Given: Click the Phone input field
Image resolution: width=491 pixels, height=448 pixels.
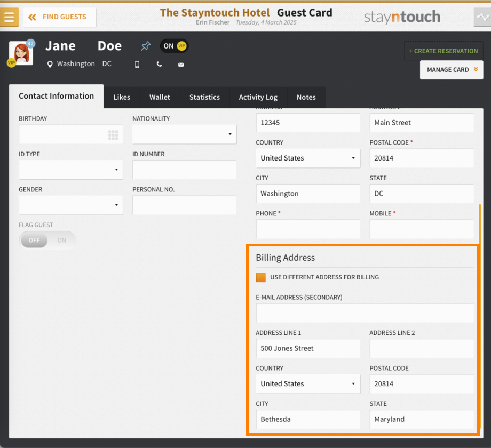Looking at the screenshot, I should pos(308,229).
